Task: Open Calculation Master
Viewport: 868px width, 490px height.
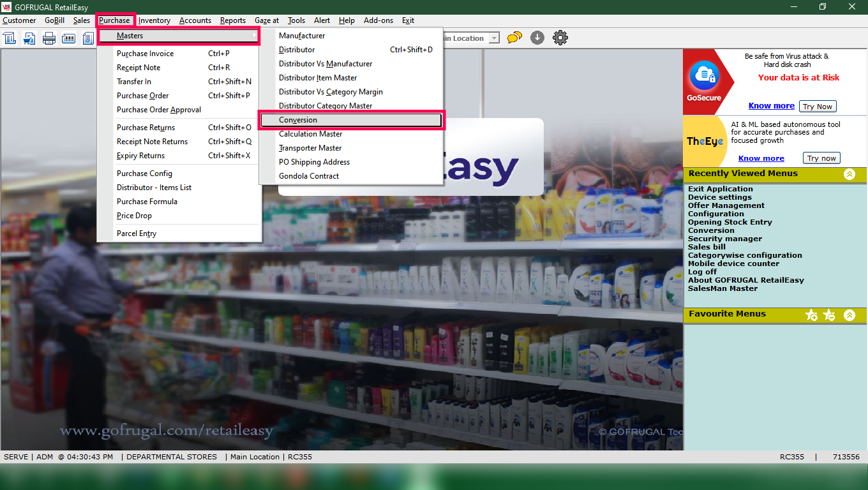Action: [x=351, y=134]
